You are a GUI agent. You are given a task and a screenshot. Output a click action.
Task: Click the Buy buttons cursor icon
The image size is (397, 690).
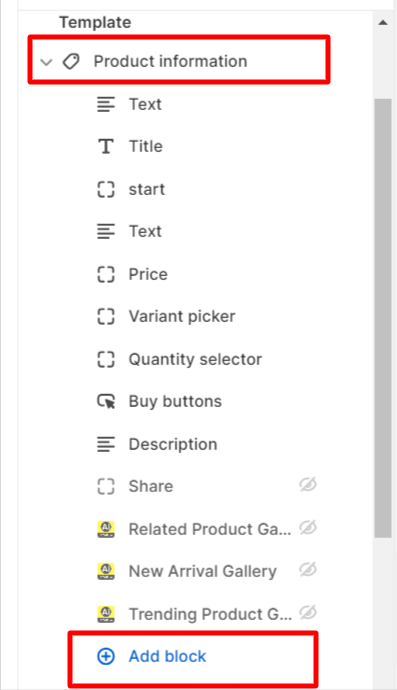coord(106,401)
